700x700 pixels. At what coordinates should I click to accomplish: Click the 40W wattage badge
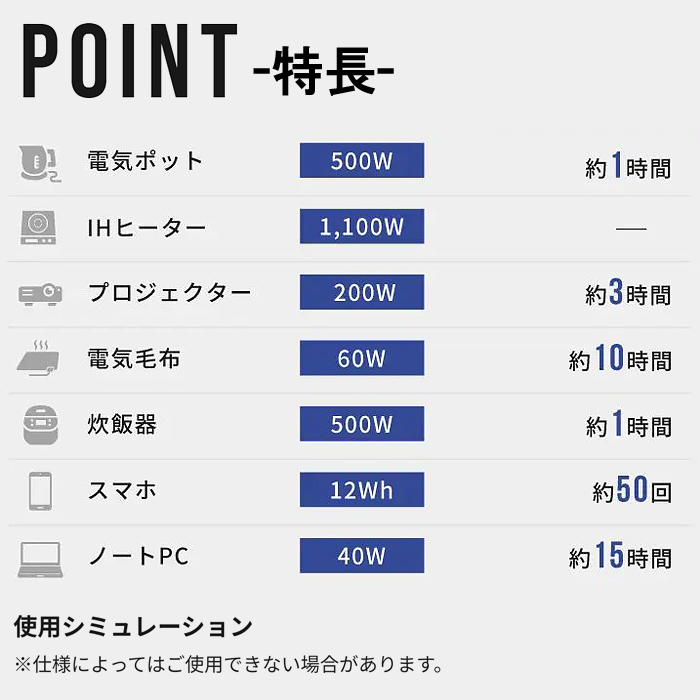[x=362, y=556]
